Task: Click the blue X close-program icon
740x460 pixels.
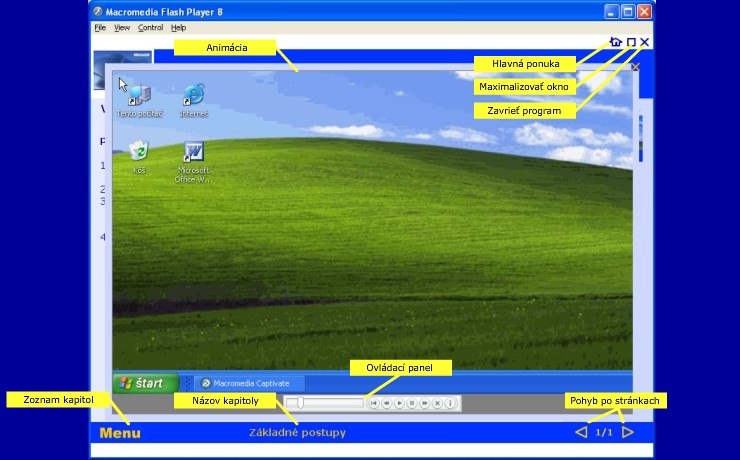Action: point(645,42)
